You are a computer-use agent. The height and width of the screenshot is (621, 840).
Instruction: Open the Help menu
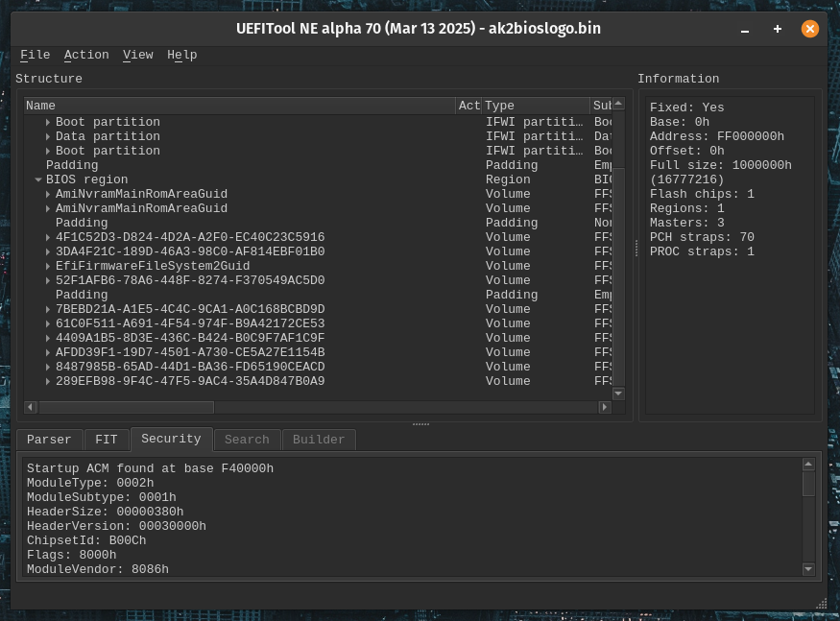click(x=181, y=55)
